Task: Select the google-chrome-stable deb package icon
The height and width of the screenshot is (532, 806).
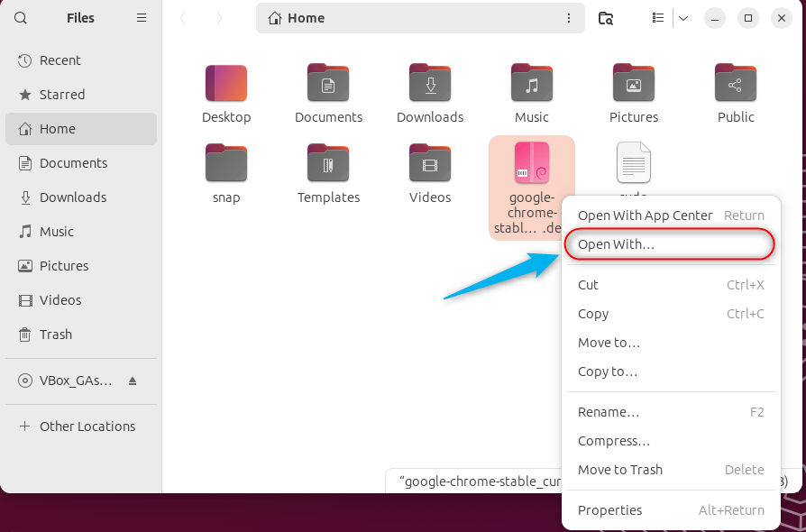Action: pyautogui.click(x=532, y=163)
